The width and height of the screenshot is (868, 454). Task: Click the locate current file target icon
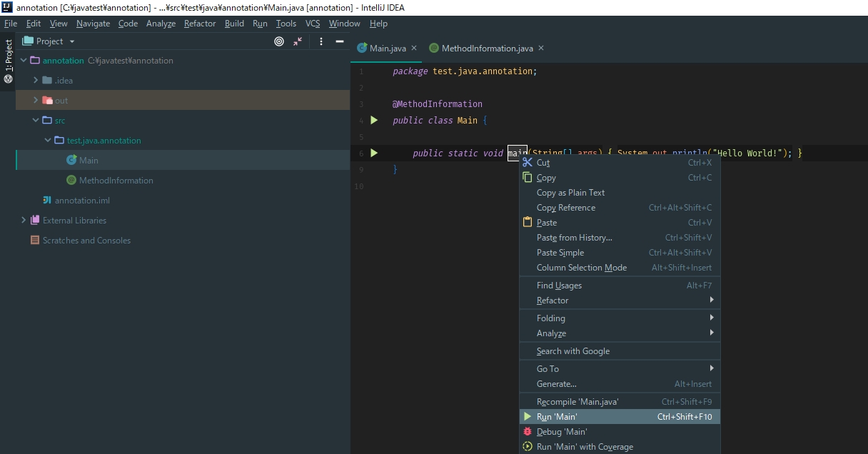tap(279, 41)
